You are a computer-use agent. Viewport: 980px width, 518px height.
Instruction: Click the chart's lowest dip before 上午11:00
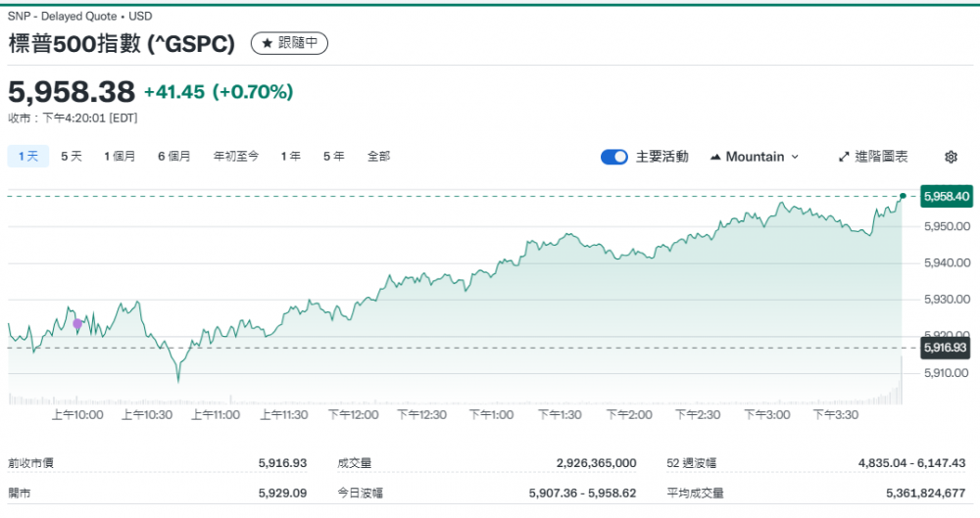178,380
